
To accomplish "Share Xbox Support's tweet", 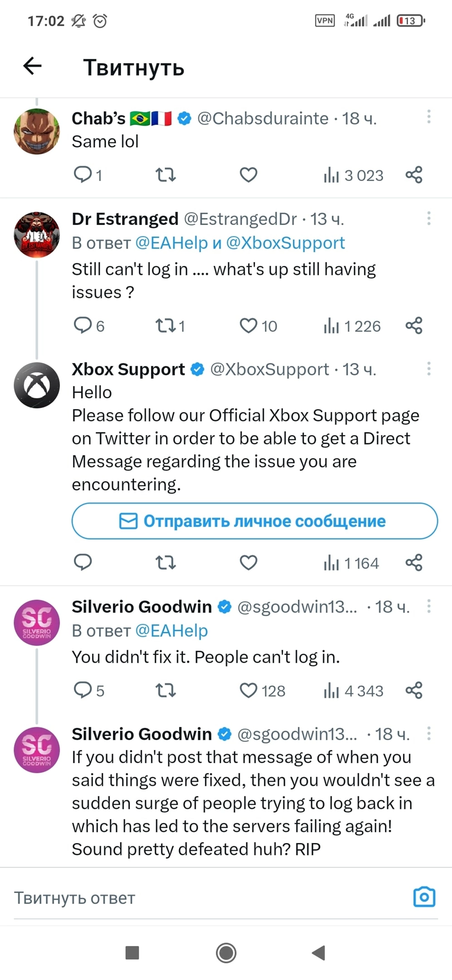I will tap(413, 563).
